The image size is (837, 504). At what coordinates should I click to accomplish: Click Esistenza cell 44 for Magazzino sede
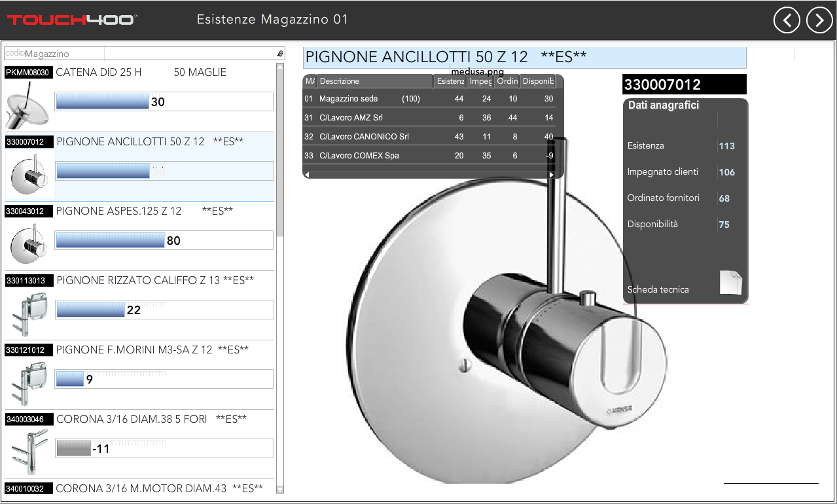click(x=459, y=99)
